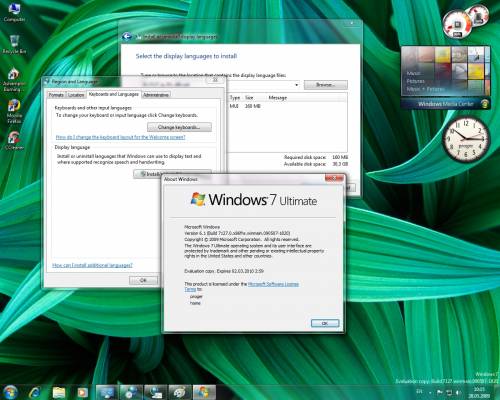
Task: Select Music in the Media Center gadget
Action: [413, 73]
